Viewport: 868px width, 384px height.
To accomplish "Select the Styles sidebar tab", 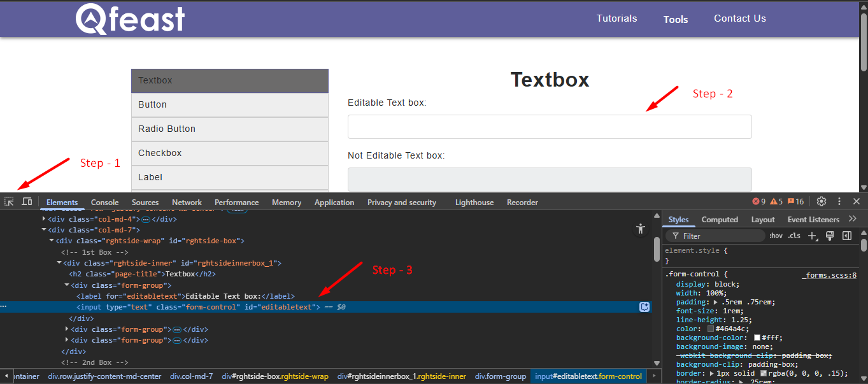I will pyautogui.click(x=678, y=220).
